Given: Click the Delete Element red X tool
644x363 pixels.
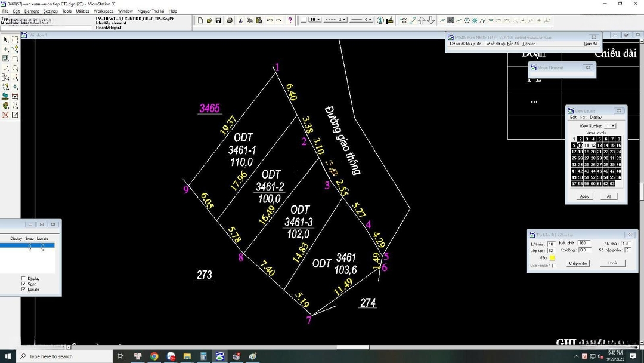Looking at the screenshot, I should click(x=6, y=115).
